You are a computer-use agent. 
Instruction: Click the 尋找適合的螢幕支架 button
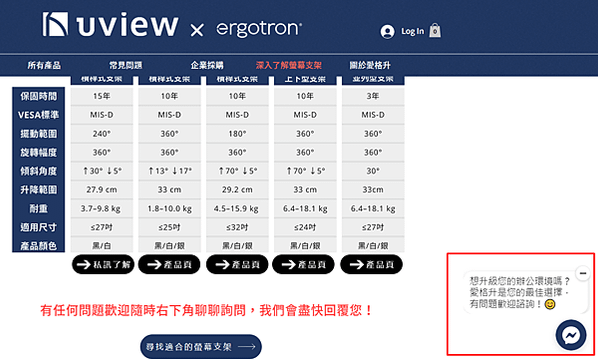(x=201, y=347)
